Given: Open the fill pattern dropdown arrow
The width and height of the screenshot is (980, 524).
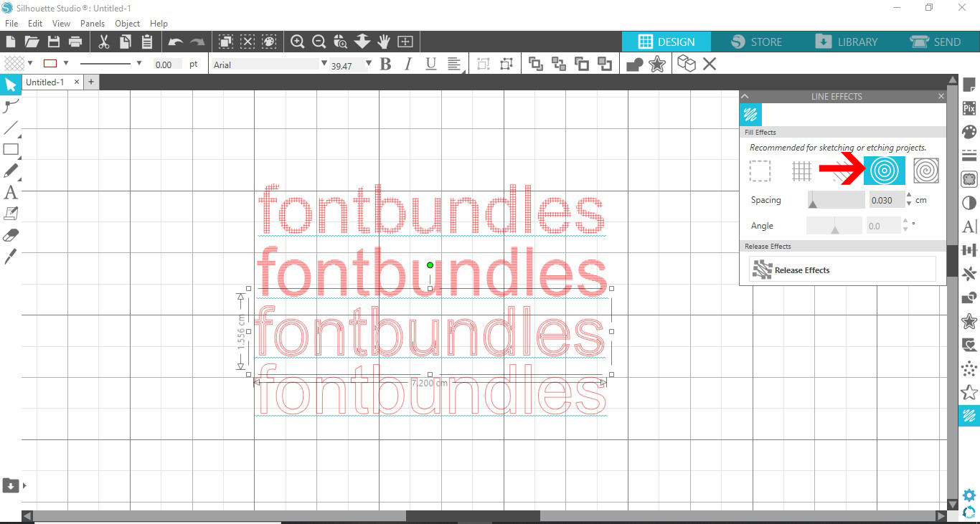Looking at the screenshot, I should tap(30, 64).
